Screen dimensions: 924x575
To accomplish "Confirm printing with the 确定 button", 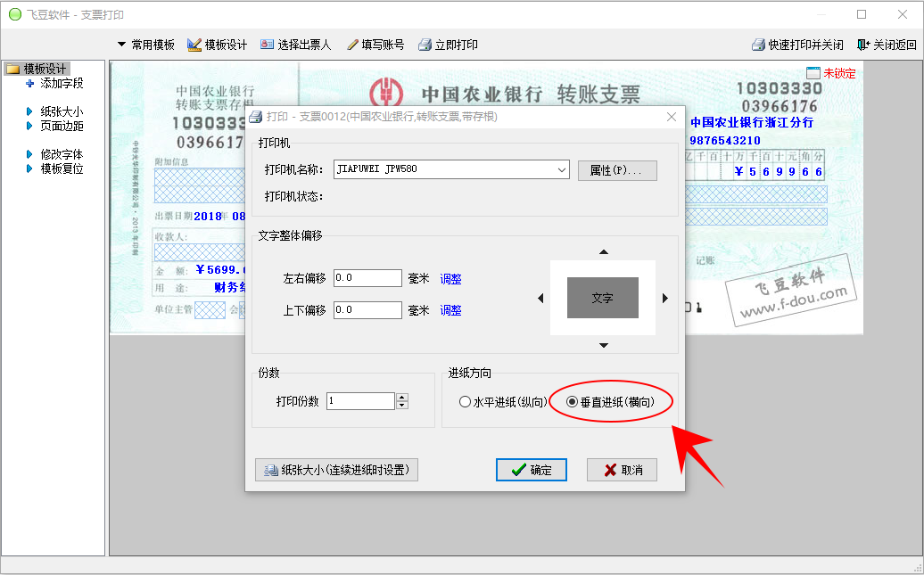I will coord(532,470).
